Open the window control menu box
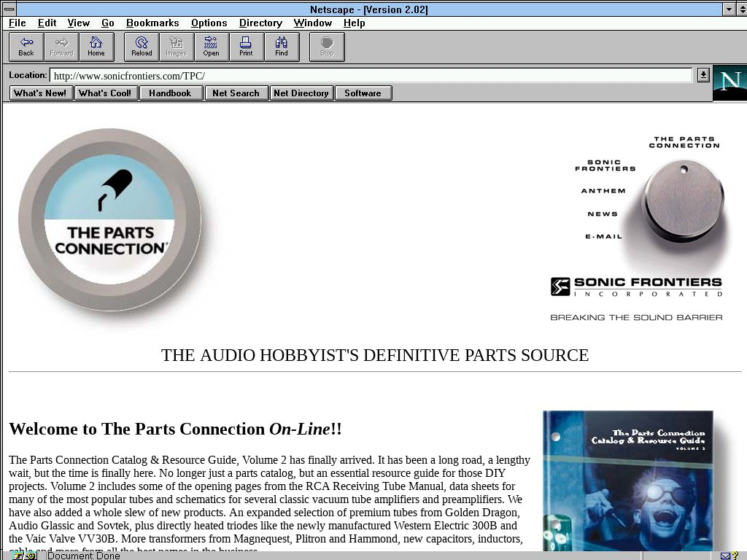Viewport: 747px width, 560px height. tap(9, 9)
